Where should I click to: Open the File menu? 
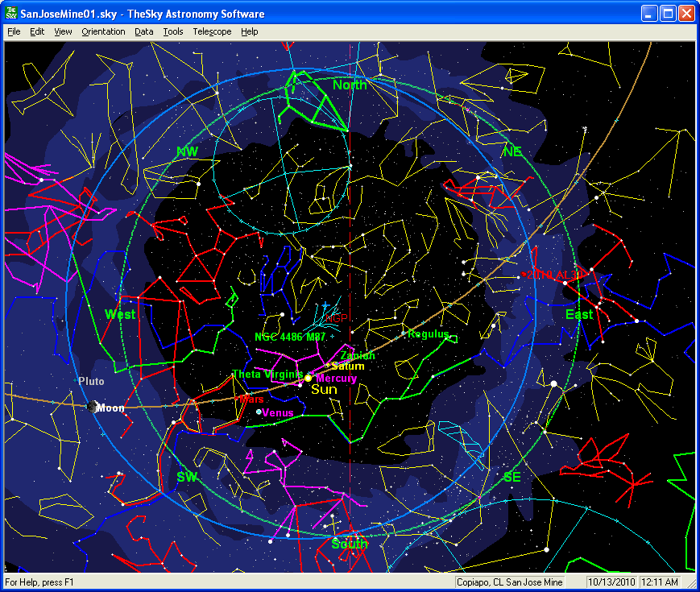coord(14,31)
